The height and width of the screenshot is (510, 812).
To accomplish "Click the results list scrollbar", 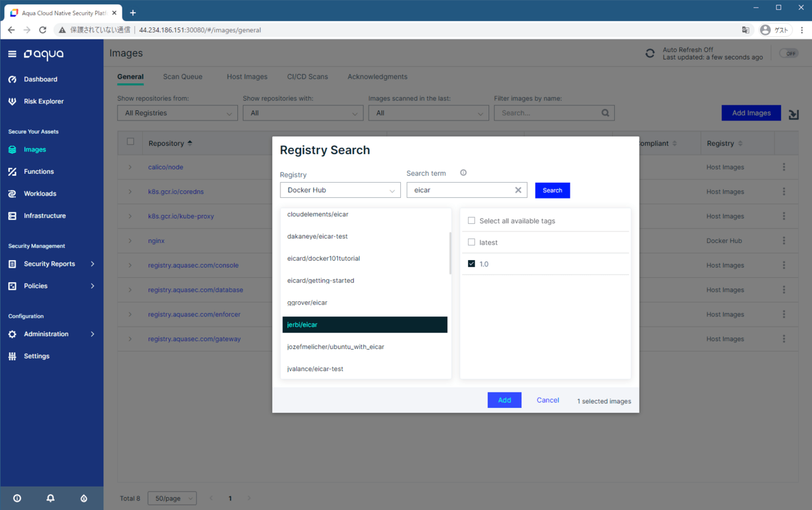I will click(x=450, y=253).
